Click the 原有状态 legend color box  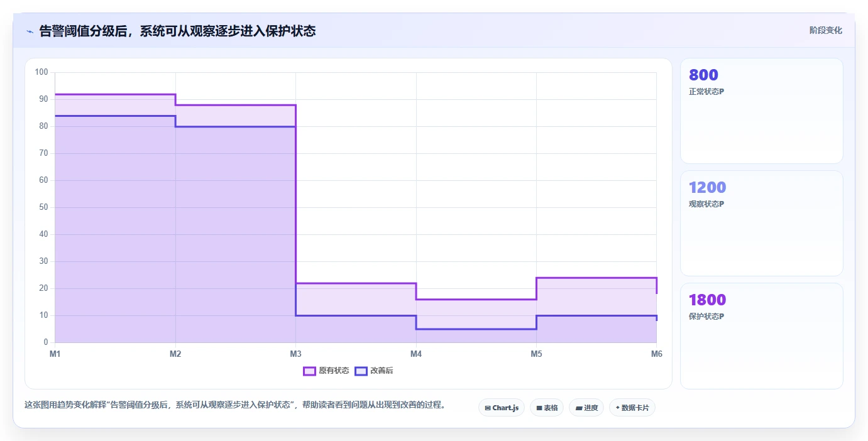[309, 371]
